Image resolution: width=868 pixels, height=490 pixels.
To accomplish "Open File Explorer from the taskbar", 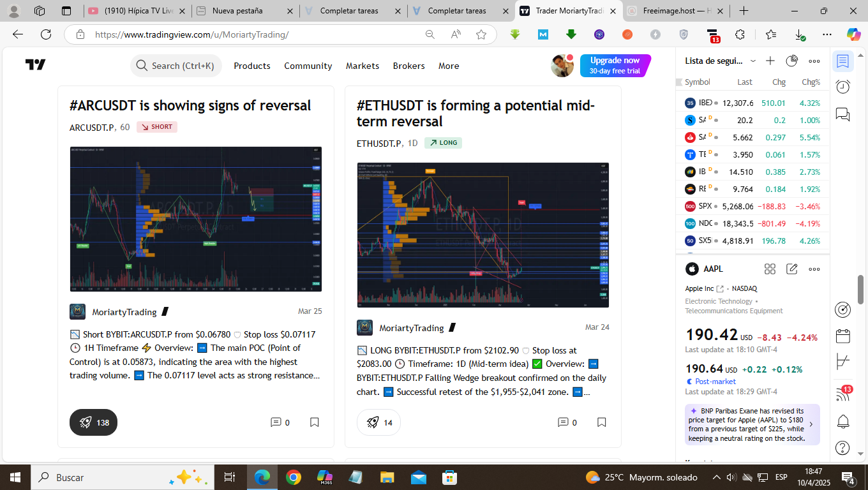I will [387, 477].
